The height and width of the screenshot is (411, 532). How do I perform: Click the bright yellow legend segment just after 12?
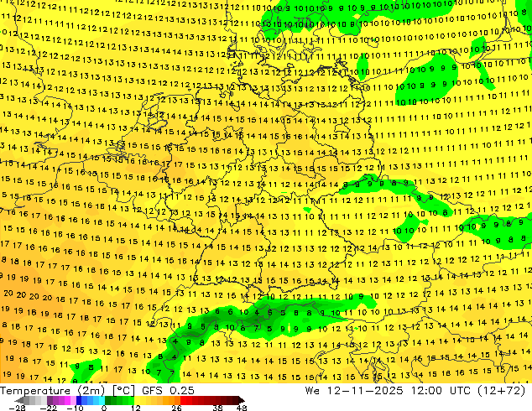pyautogui.click(x=137, y=400)
